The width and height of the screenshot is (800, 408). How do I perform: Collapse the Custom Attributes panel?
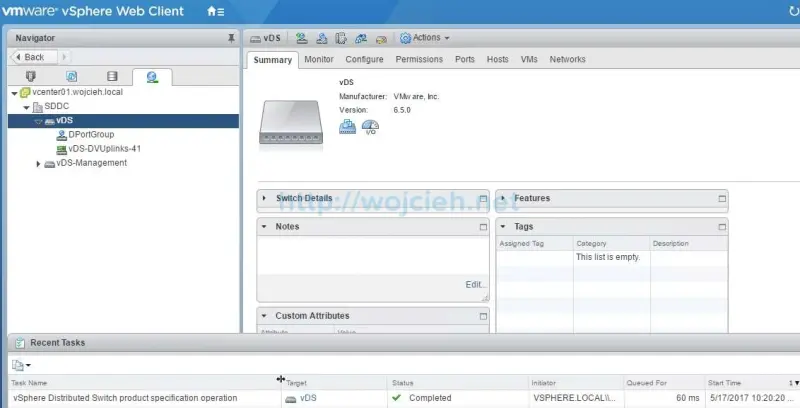264,316
